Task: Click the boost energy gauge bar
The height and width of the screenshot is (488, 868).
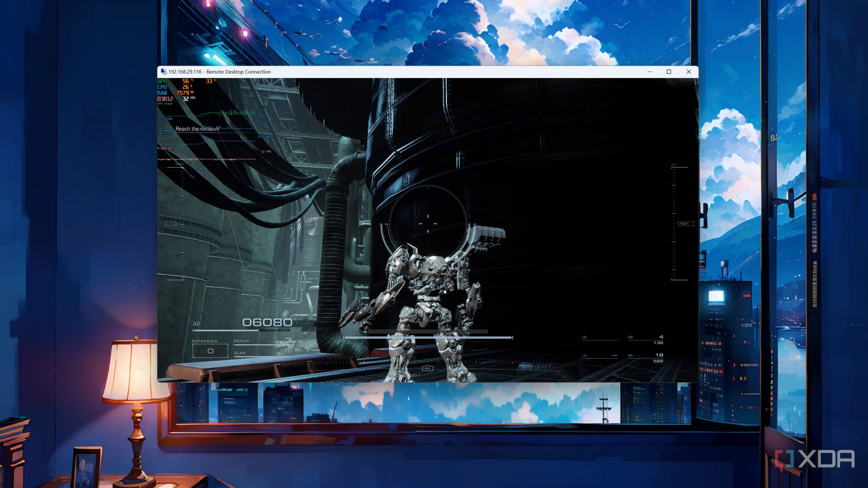Action: [428, 337]
